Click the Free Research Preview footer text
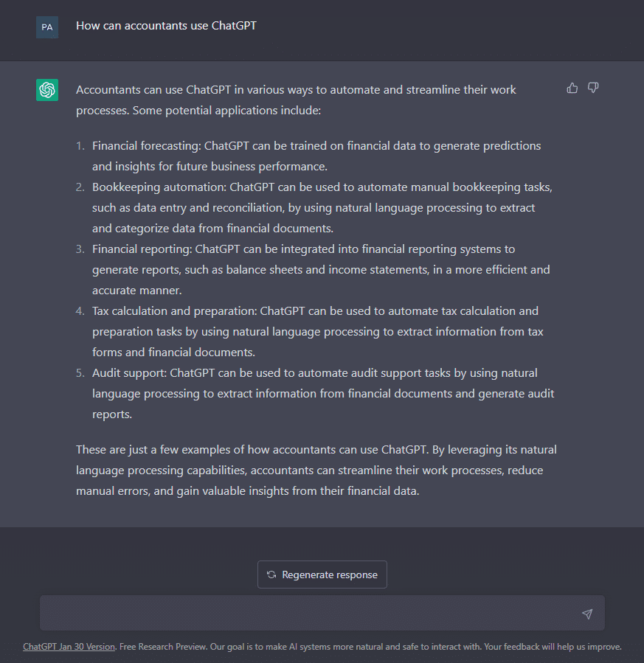 pos(163,647)
